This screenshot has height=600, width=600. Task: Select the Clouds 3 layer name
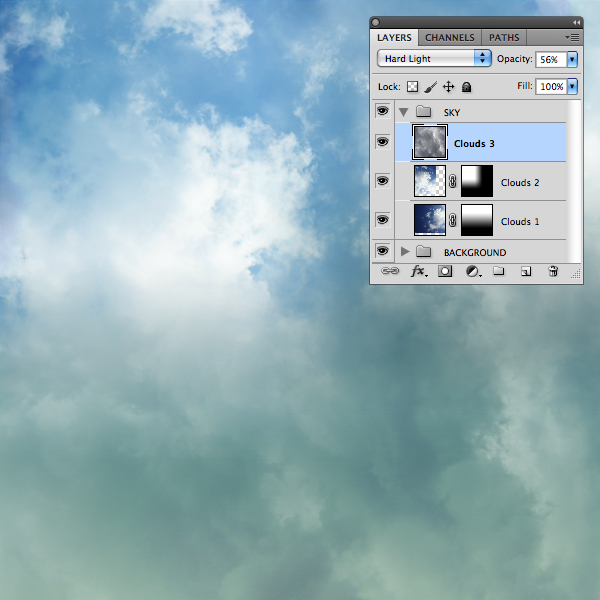click(x=474, y=144)
